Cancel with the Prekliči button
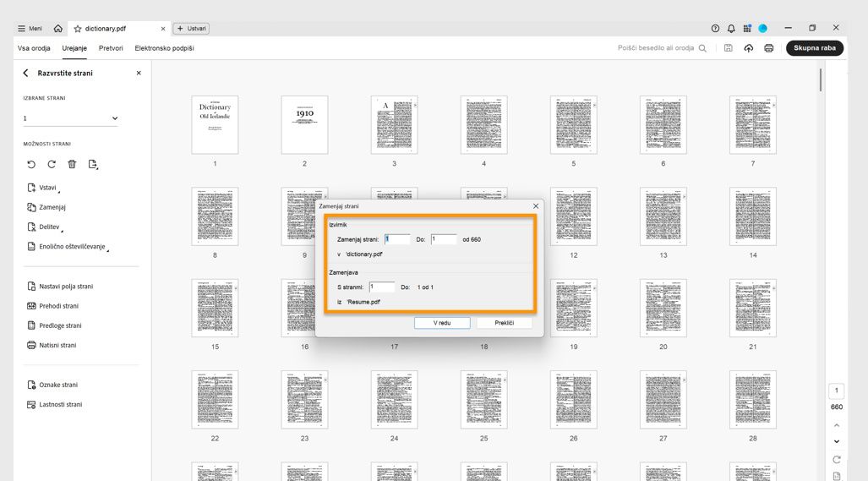 (x=505, y=323)
